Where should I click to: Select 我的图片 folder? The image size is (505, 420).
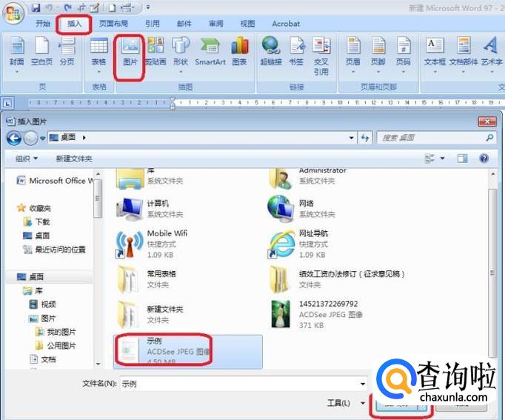coord(56,332)
